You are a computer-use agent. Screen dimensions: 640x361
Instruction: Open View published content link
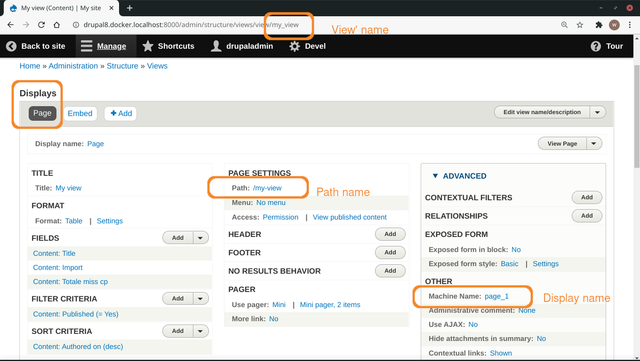click(x=350, y=217)
